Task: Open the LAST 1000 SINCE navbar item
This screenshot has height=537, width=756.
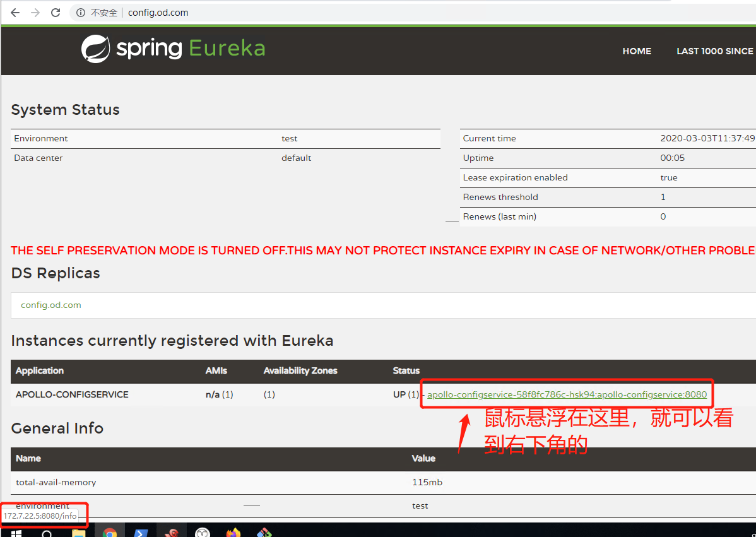Action: [715, 51]
